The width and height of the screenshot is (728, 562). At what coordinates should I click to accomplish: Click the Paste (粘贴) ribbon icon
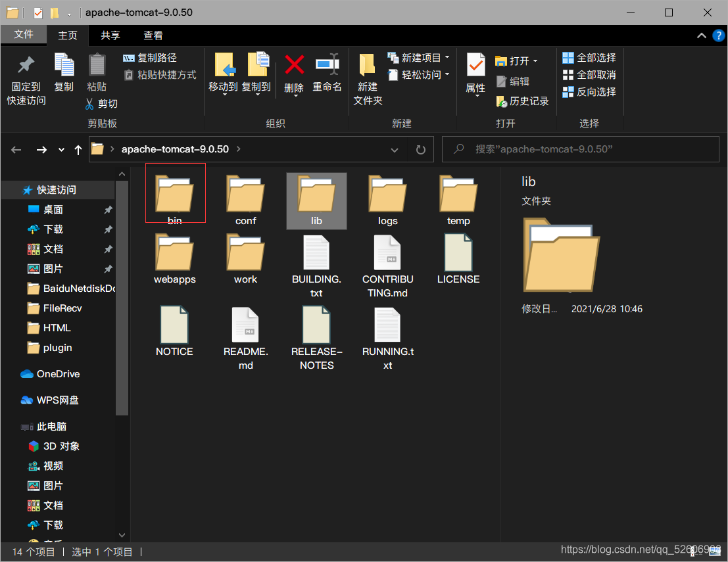coord(97,64)
